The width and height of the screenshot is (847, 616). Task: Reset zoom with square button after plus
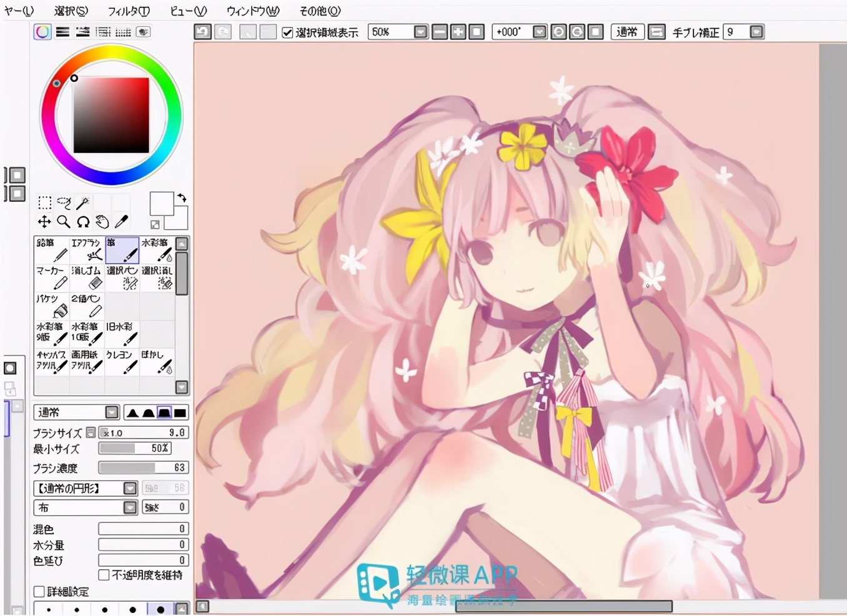tap(477, 32)
